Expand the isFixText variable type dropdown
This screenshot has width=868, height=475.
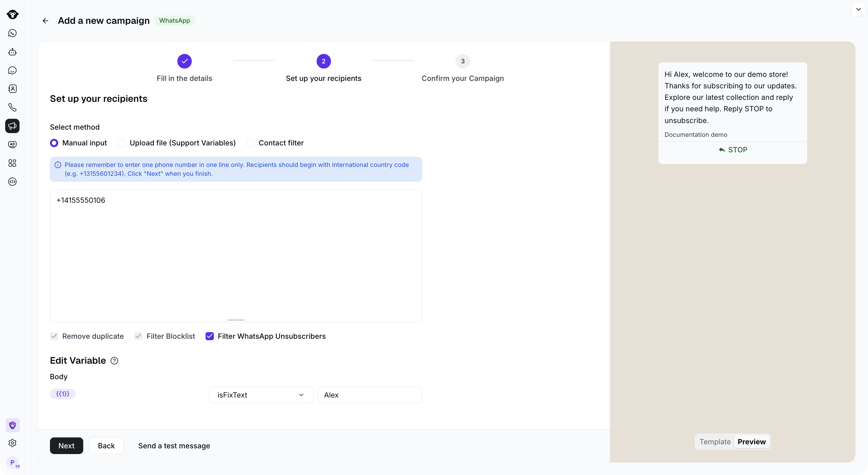[x=261, y=395]
